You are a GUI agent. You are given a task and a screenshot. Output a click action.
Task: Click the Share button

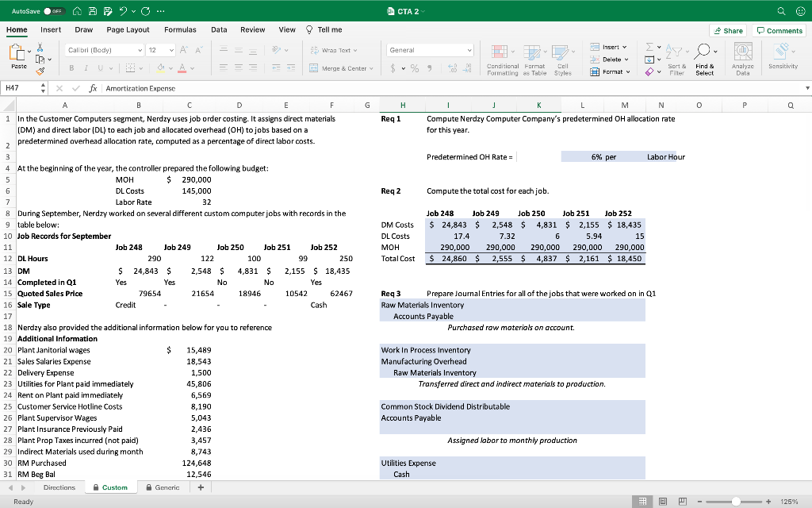tap(728, 31)
